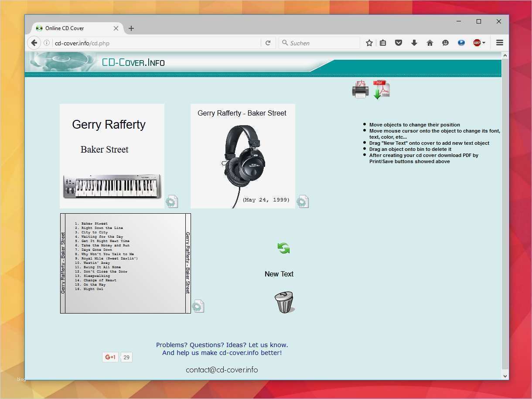Click the address bar with cd-cover.info/cd.php
This screenshot has height=399, width=532.
click(157, 43)
